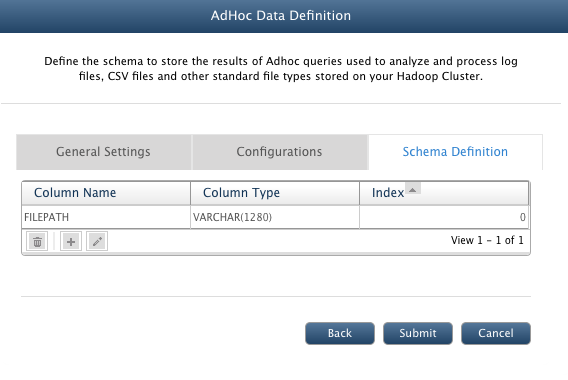Click the View 1 - 1 of 1 pager text
The image size is (568, 380).
[487, 240]
